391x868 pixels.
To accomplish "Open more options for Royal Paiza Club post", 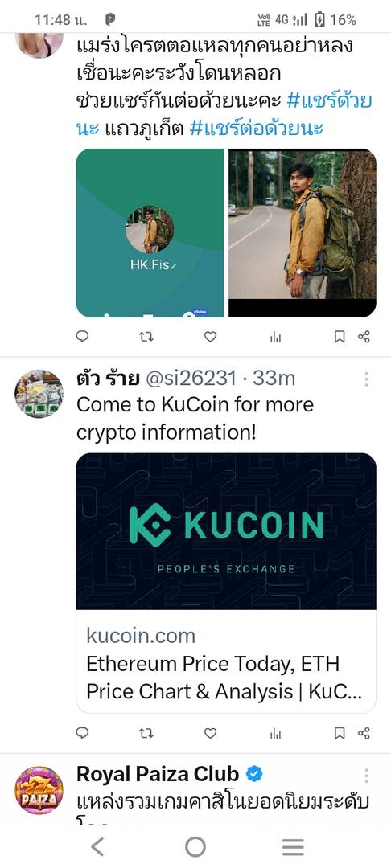I will [x=366, y=775].
